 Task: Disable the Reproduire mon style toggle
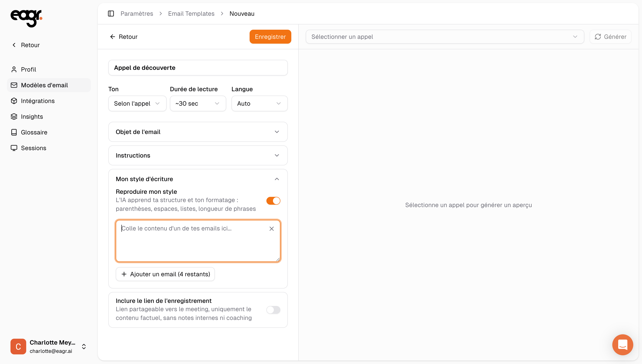[273, 201]
